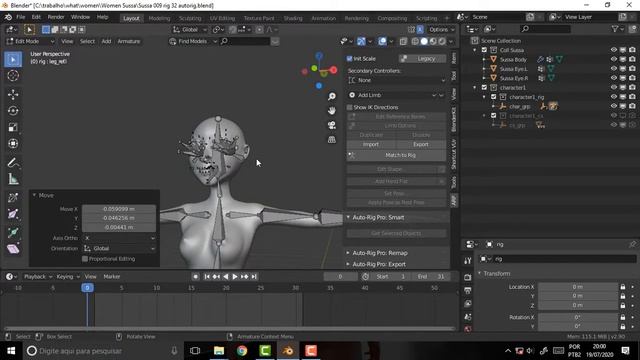Jump to the timeline start frame

coord(207,277)
